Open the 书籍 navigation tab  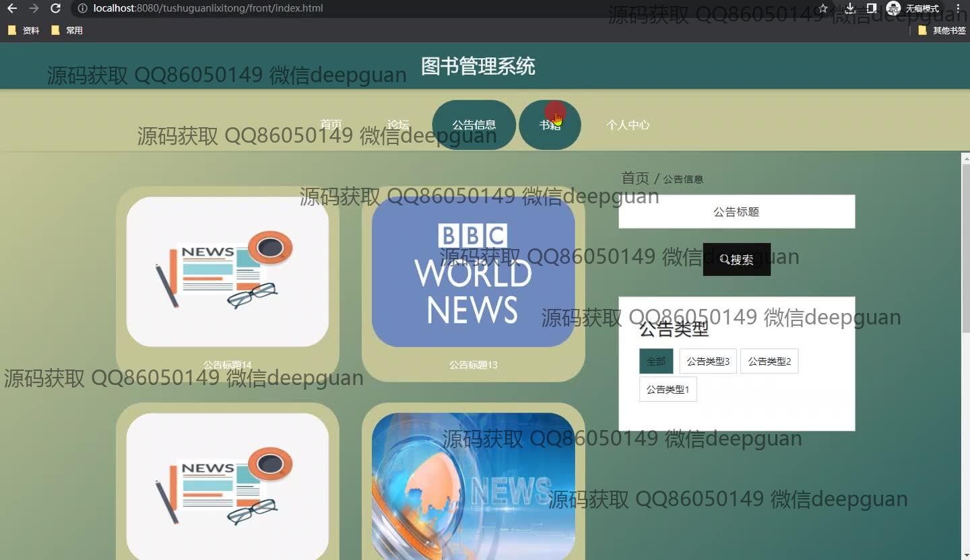[550, 125]
